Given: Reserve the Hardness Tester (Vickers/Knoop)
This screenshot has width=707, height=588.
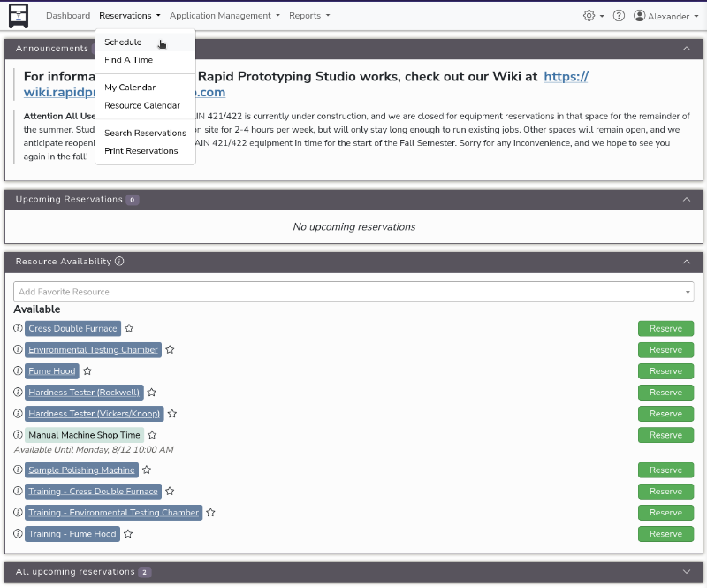Looking at the screenshot, I should point(665,414).
